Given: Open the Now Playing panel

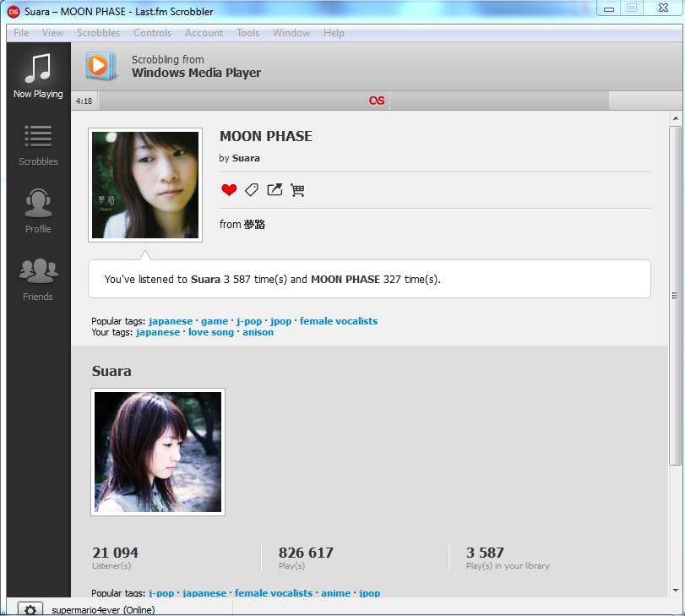Looking at the screenshot, I should click(37, 74).
